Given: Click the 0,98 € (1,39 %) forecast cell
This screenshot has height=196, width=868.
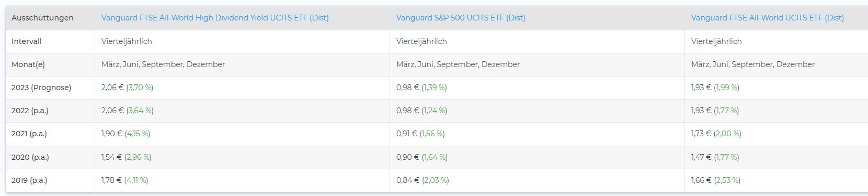Looking at the screenshot, I should [421, 88].
